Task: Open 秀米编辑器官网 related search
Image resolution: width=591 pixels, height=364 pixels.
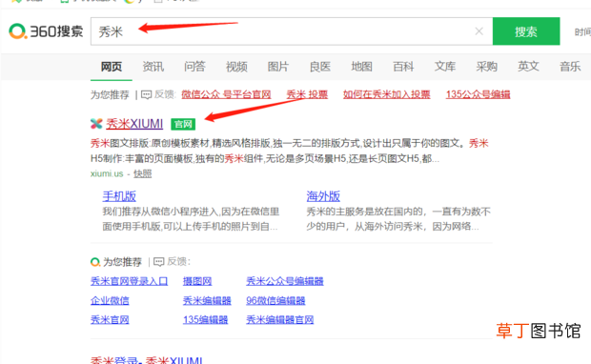Action: click(x=279, y=320)
